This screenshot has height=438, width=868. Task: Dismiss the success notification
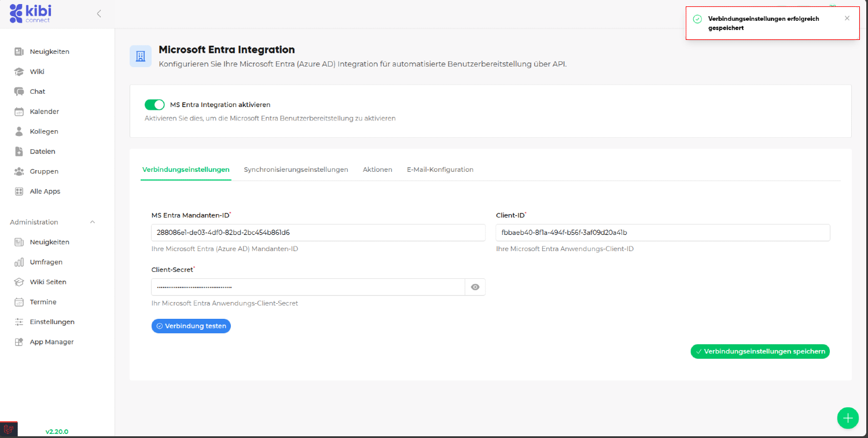tap(847, 18)
